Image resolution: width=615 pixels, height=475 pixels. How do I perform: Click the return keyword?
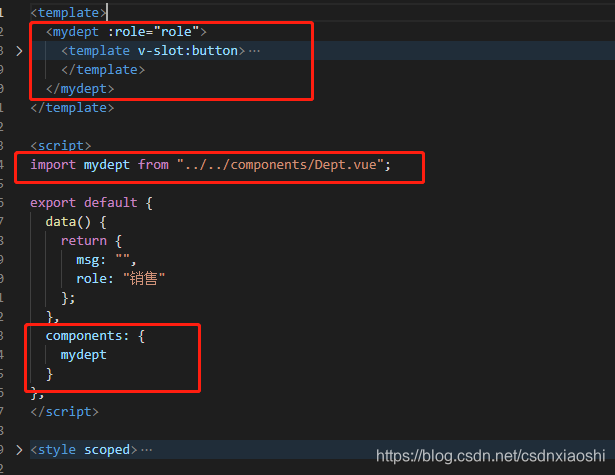point(84,241)
